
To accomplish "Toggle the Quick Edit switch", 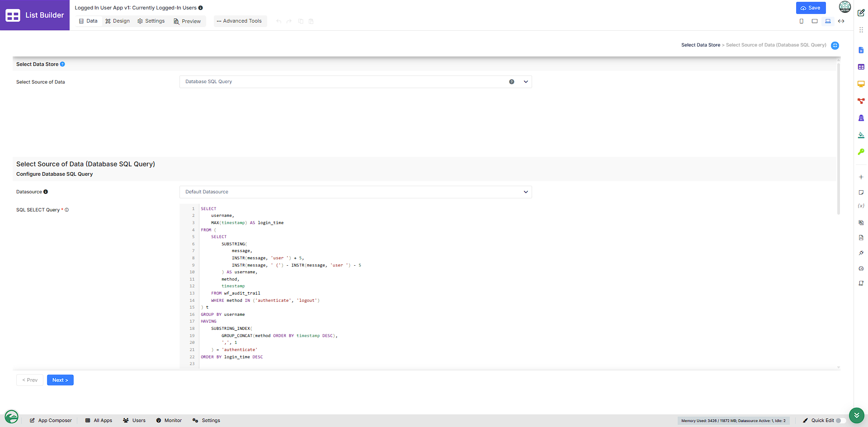I will (x=840, y=421).
